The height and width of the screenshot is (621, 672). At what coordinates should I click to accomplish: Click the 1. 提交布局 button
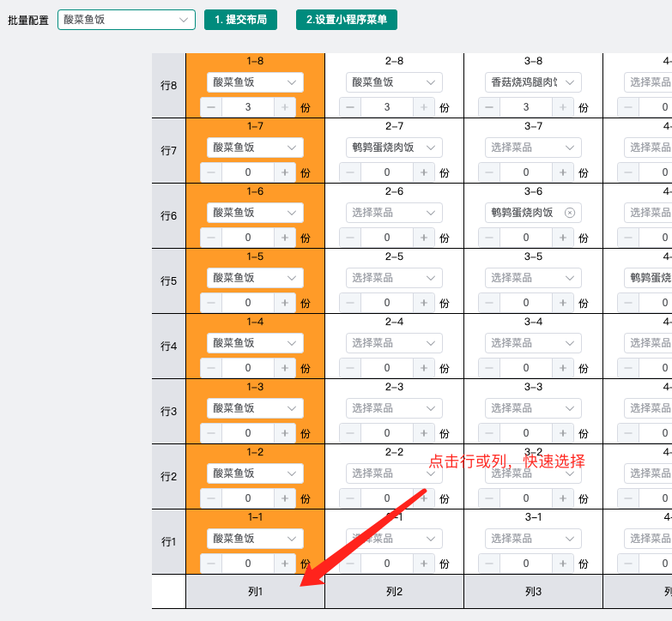point(240,20)
